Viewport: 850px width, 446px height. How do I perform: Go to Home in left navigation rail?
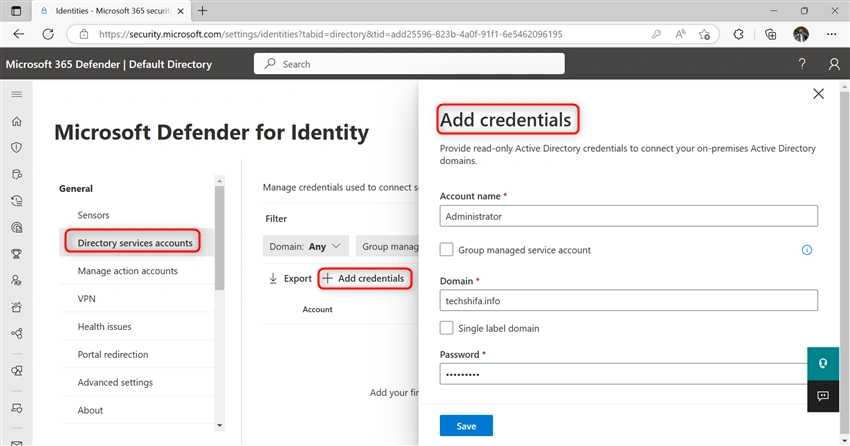point(17,121)
